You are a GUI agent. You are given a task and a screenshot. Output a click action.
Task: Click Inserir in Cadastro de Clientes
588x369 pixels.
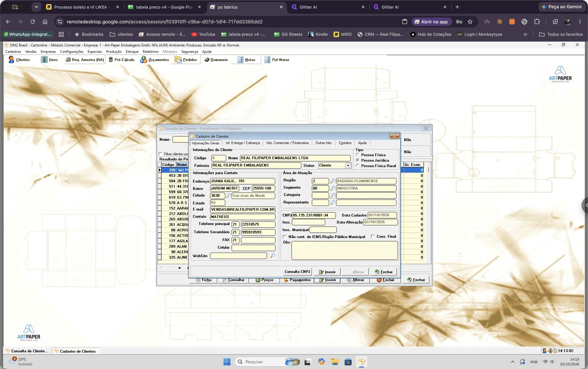327,272
